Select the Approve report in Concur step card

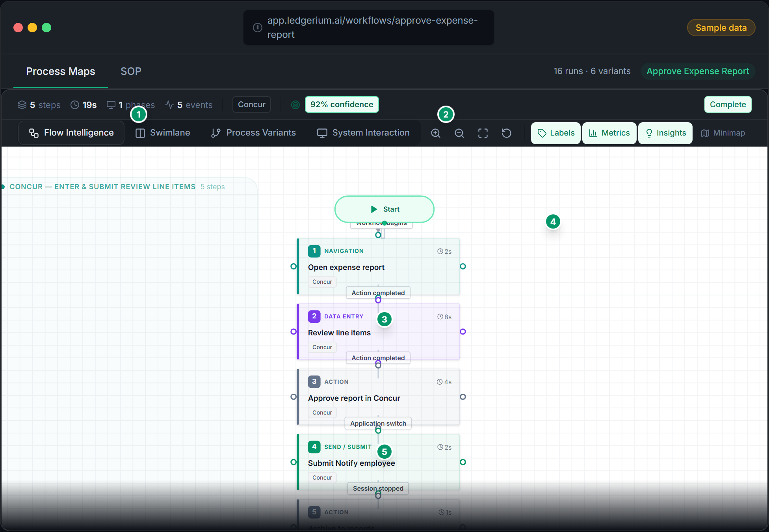378,397
